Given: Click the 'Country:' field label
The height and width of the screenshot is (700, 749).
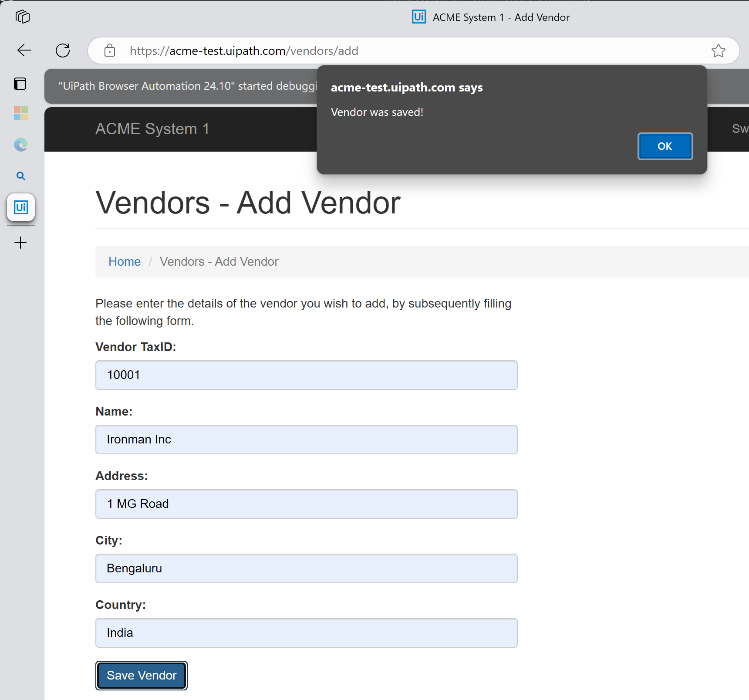Looking at the screenshot, I should coord(121,605).
